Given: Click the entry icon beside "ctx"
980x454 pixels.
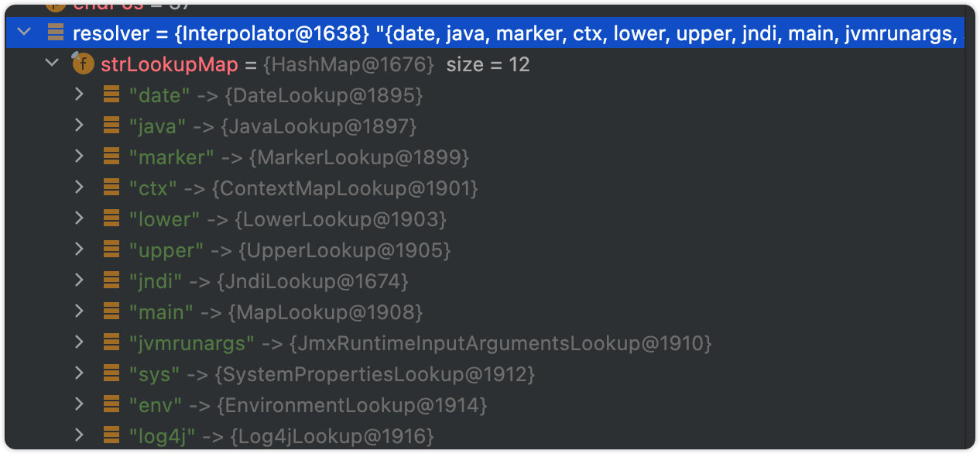Looking at the screenshot, I should [111, 187].
